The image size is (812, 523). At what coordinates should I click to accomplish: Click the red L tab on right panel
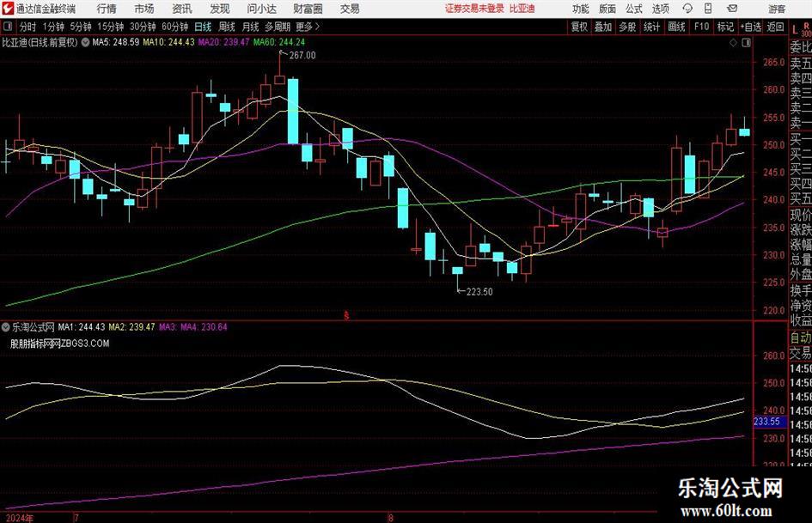point(795,31)
